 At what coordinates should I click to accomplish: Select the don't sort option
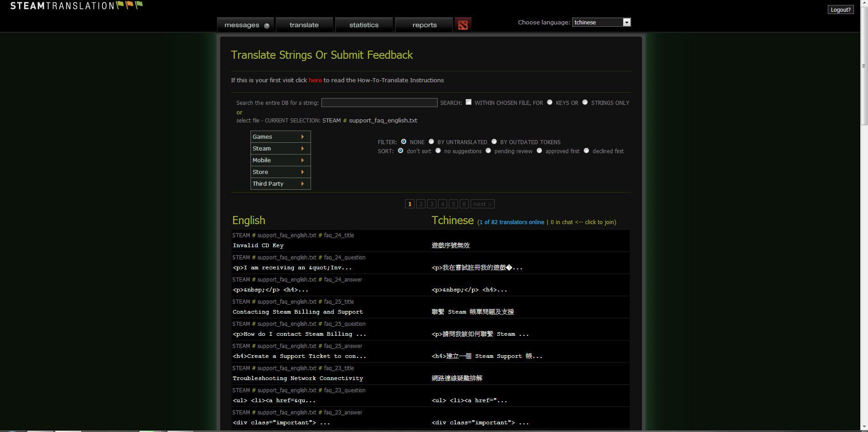tap(401, 150)
